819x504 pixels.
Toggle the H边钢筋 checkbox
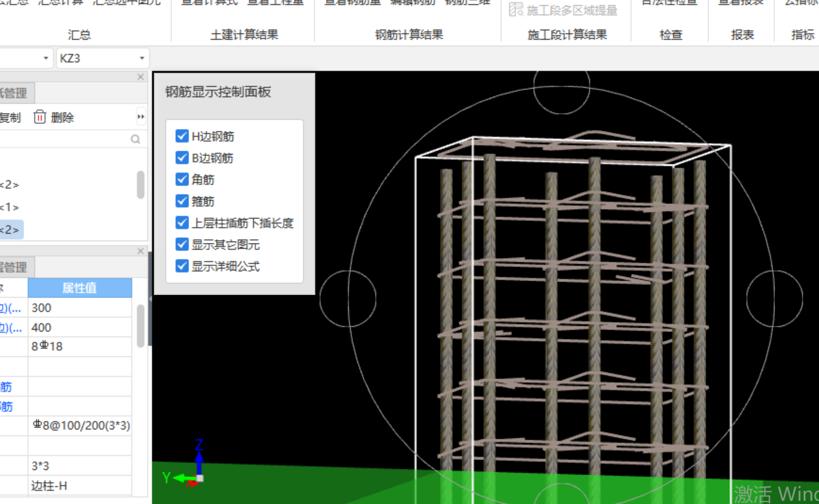[182, 136]
